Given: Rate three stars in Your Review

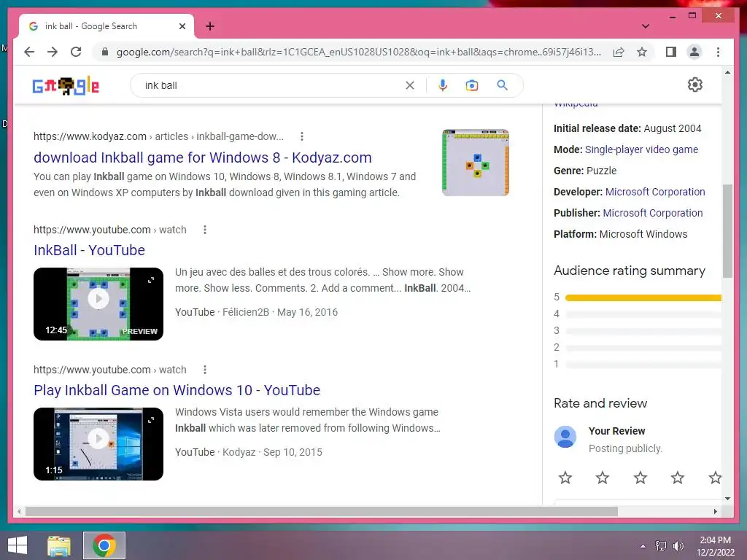Looking at the screenshot, I should (x=640, y=477).
